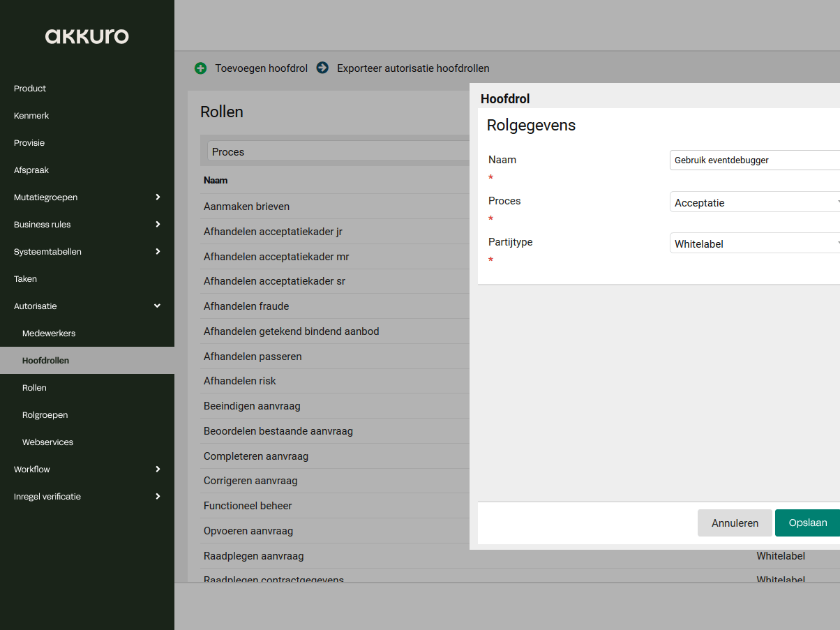This screenshot has width=840, height=630.
Task: Open Medewerkers in the sidebar
Action: pos(49,333)
